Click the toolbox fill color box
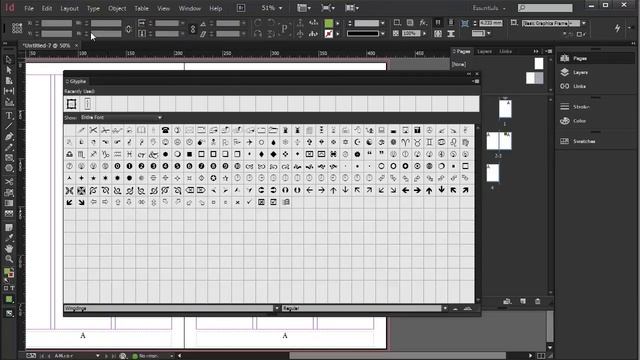 tap(7, 272)
